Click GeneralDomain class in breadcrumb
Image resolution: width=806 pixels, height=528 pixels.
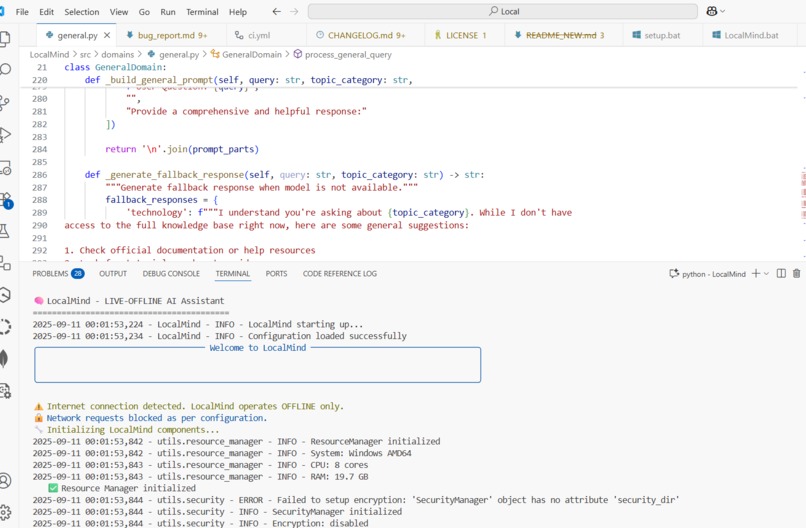(252, 54)
